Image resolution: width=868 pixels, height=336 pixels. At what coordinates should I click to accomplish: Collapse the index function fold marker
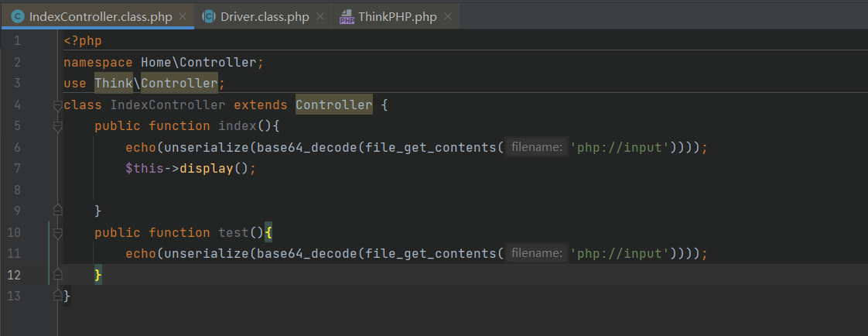coord(57,125)
